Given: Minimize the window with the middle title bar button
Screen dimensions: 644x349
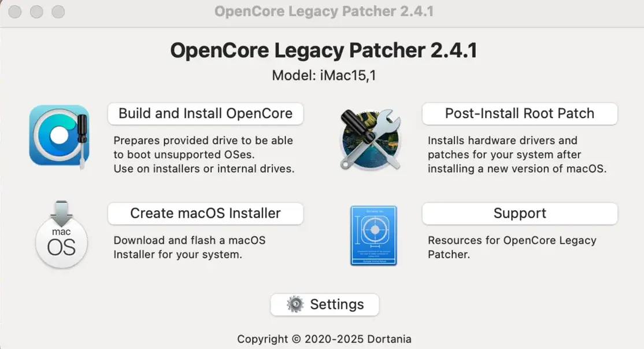Looking at the screenshot, I should point(36,12).
